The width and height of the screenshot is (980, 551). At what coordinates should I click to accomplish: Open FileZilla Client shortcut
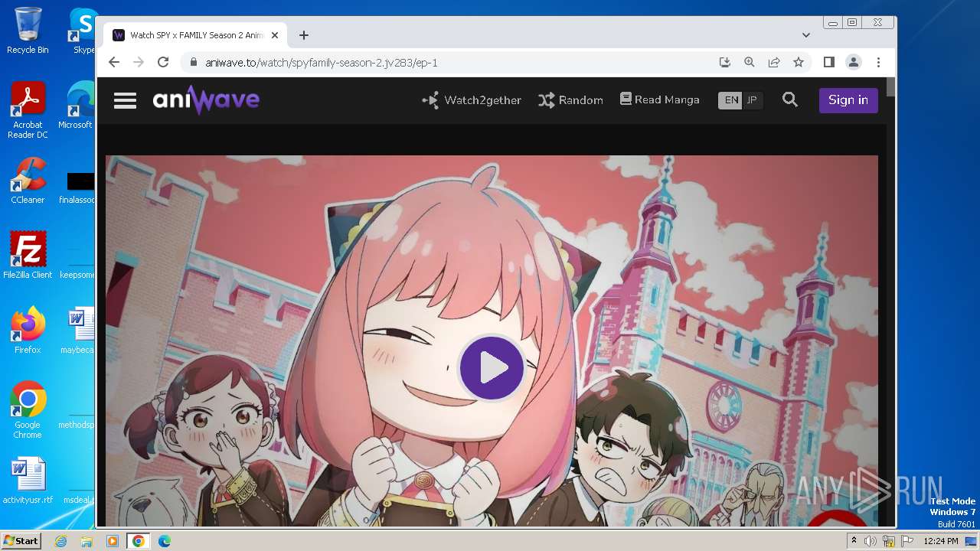[x=28, y=256]
